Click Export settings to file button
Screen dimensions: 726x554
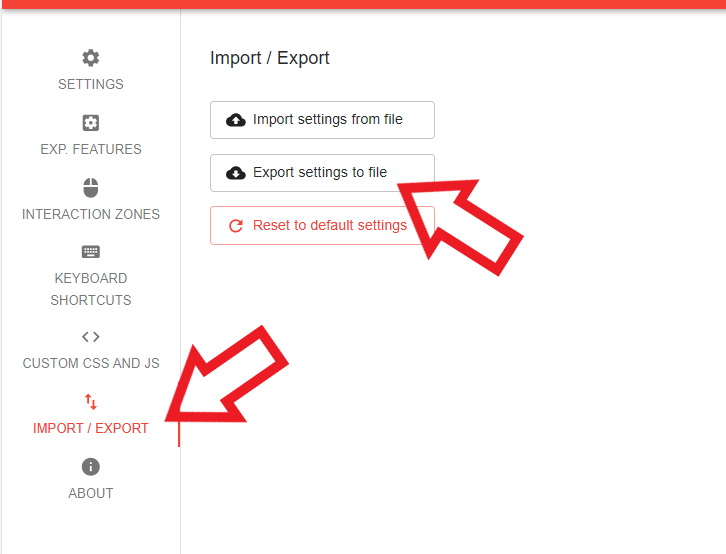tap(322, 173)
